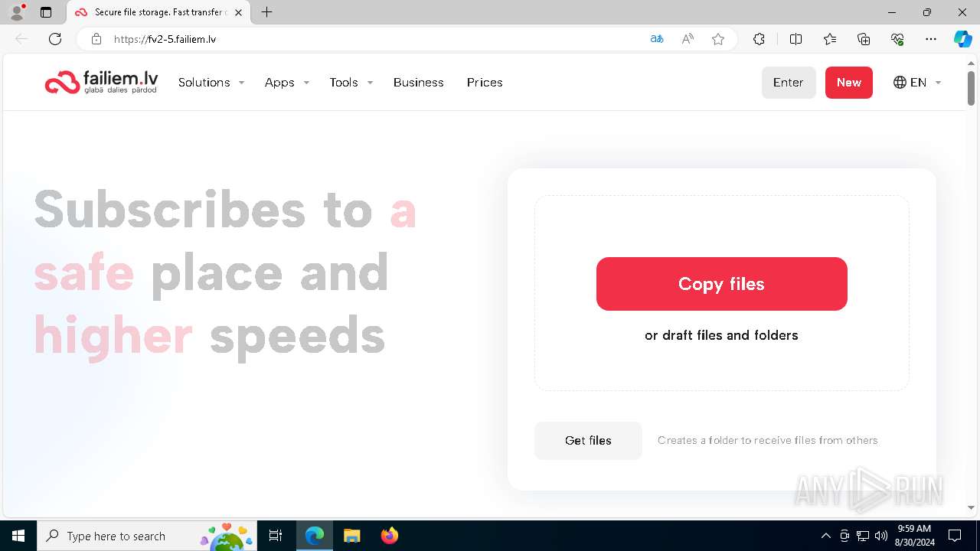980x551 pixels.
Task: Open the Solutions menu
Action: [x=204, y=83]
